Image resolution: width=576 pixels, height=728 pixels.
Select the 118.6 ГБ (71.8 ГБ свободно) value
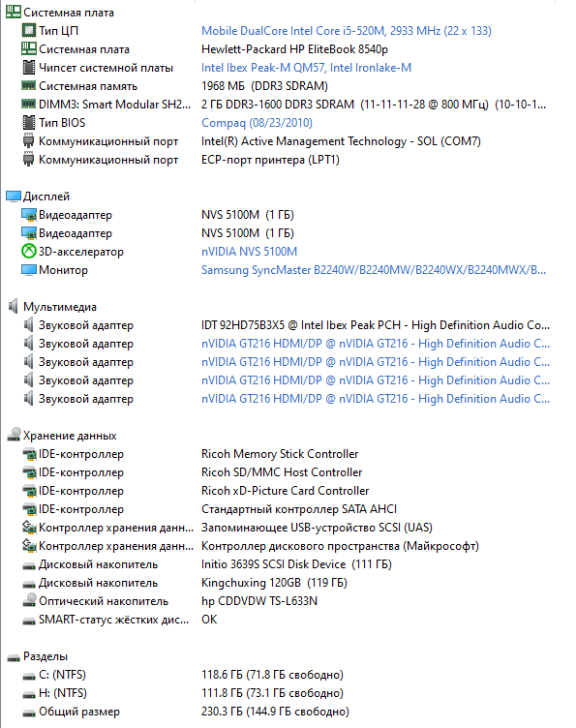272,674
